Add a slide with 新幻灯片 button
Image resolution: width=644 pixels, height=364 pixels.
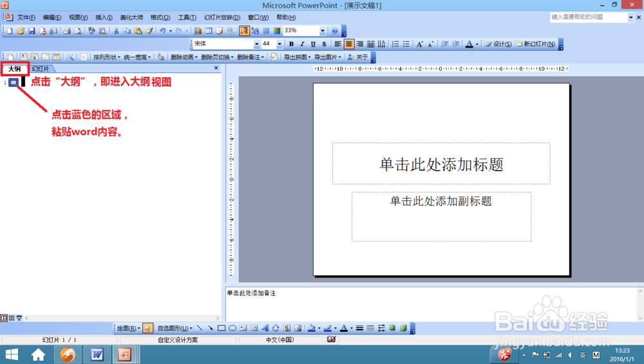pos(535,44)
